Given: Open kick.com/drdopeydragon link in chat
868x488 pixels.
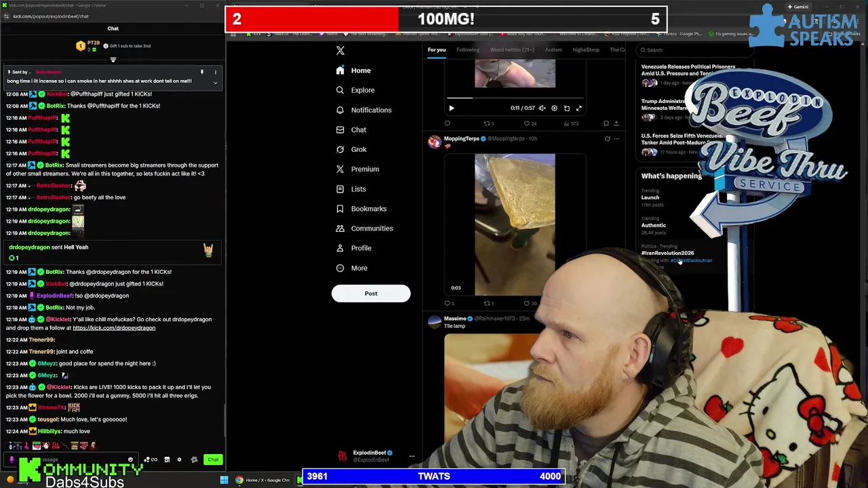Looking at the screenshot, I should coord(114,328).
